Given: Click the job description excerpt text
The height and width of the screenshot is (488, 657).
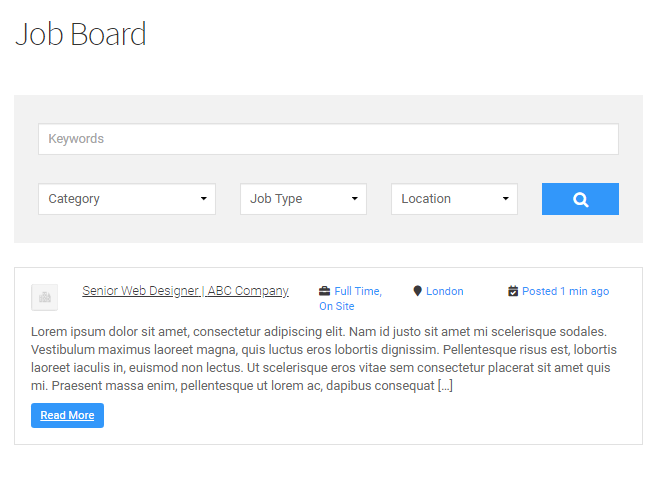Looking at the screenshot, I should (x=324, y=359).
